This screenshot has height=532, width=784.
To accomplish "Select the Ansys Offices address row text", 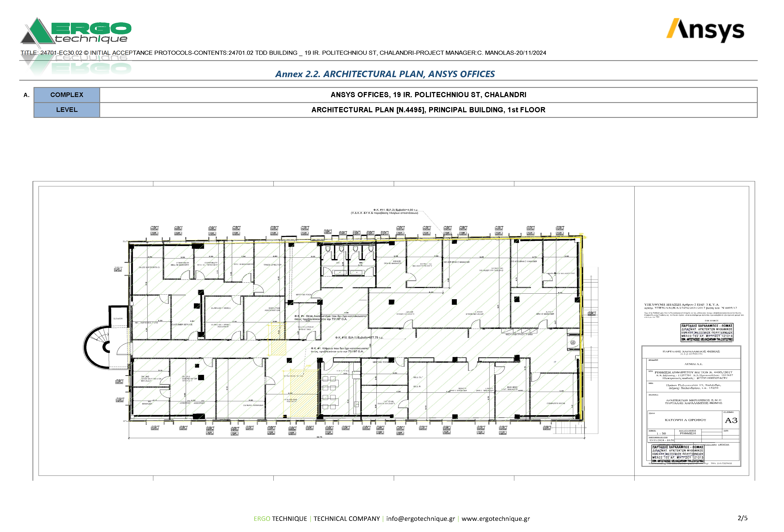I will point(428,95).
